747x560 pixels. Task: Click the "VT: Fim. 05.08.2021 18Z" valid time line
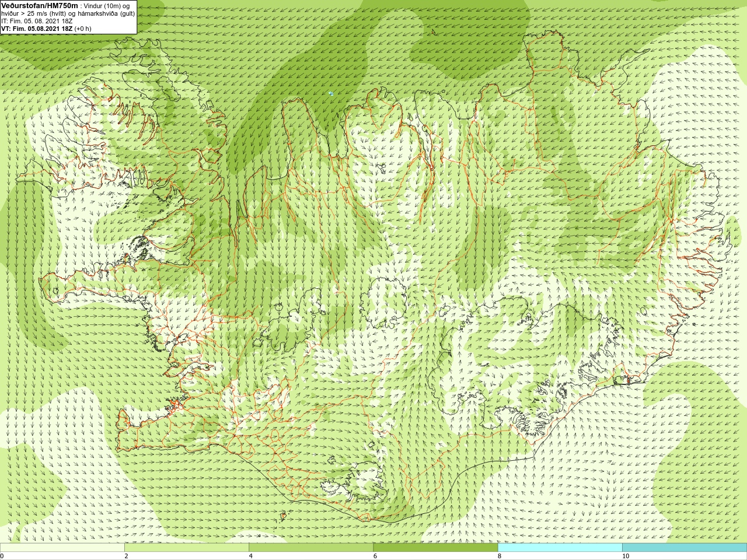tap(46, 29)
